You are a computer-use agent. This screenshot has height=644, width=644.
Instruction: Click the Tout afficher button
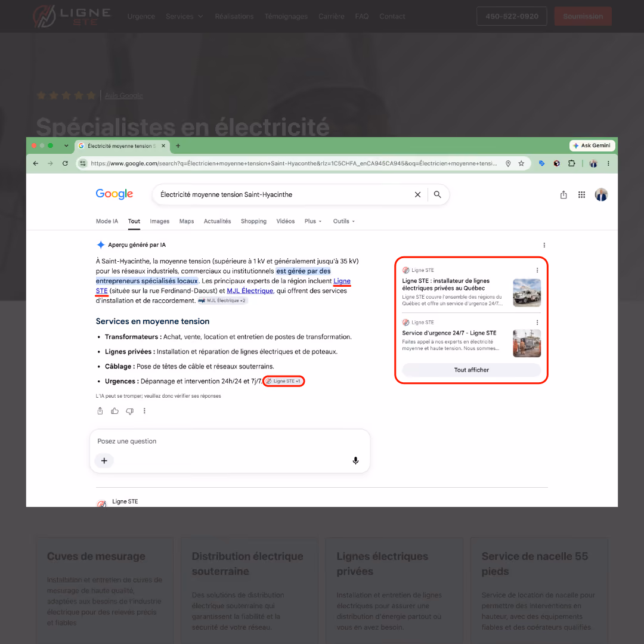point(472,370)
